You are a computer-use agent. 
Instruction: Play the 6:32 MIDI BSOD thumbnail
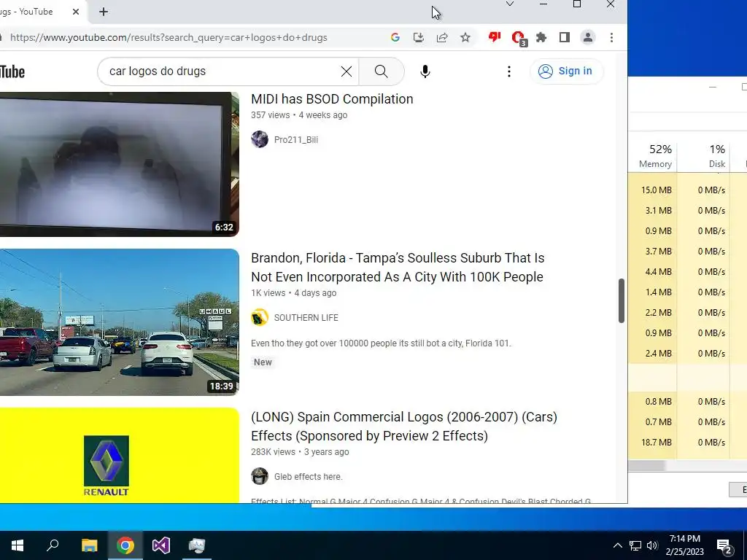119,164
